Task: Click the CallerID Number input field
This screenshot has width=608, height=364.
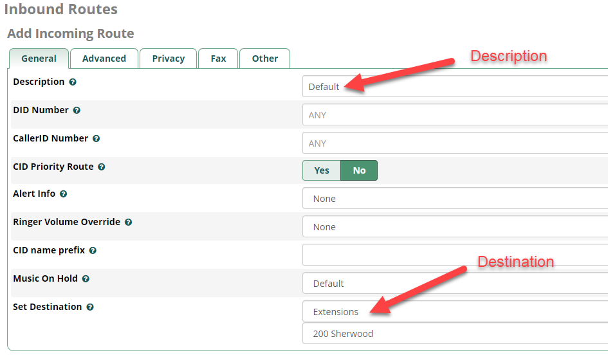Action: click(x=456, y=143)
